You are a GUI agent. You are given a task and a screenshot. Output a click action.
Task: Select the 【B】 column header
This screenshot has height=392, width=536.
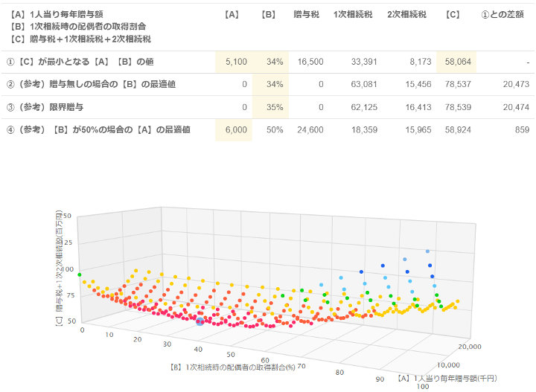(x=269, y=14)
